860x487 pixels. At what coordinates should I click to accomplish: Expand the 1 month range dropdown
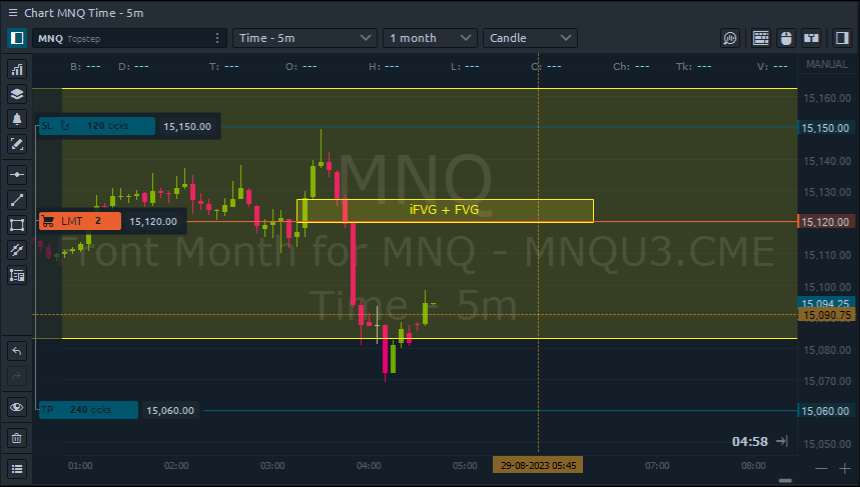pos(430,38)
